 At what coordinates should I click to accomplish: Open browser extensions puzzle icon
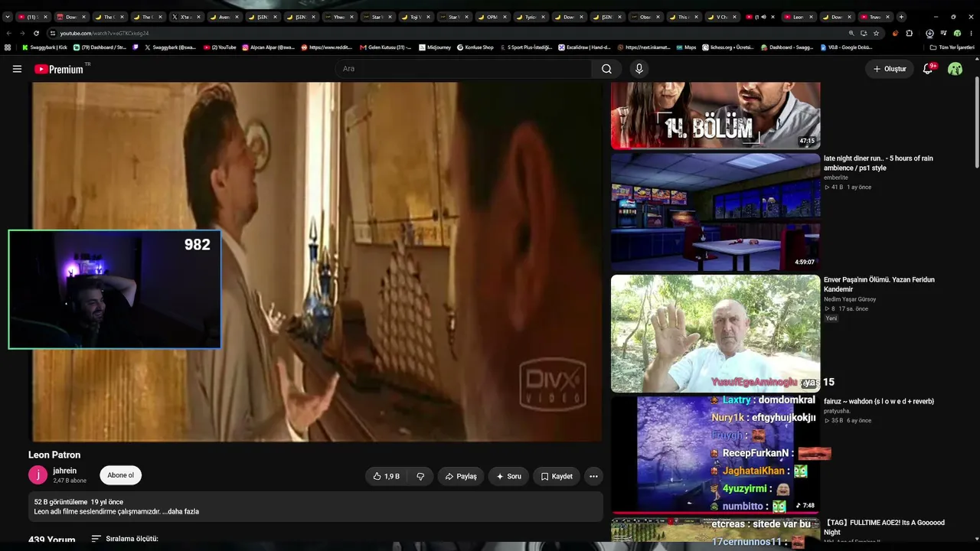(910, 33)
